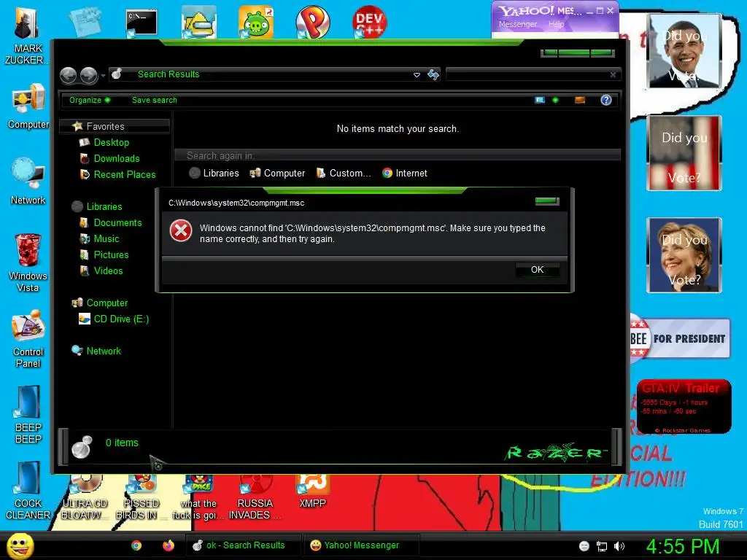This screenshot has height=560, width=747.
Task: Launch the DEV C++ shortcut
Action: pos(369,22)
